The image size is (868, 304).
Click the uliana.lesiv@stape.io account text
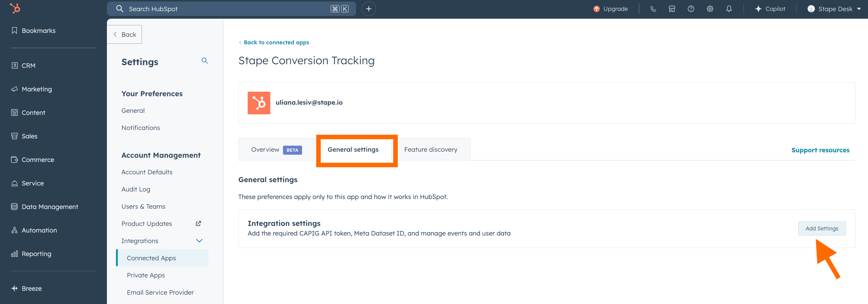point(309,102)
